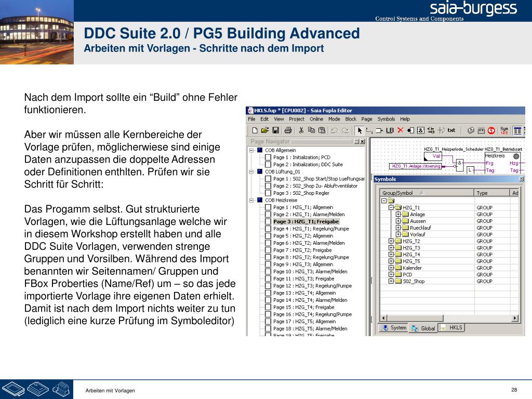Viewport: 532px width, 399px height.
Task: Click the Open file folder icon
Action: coord(265,130)
